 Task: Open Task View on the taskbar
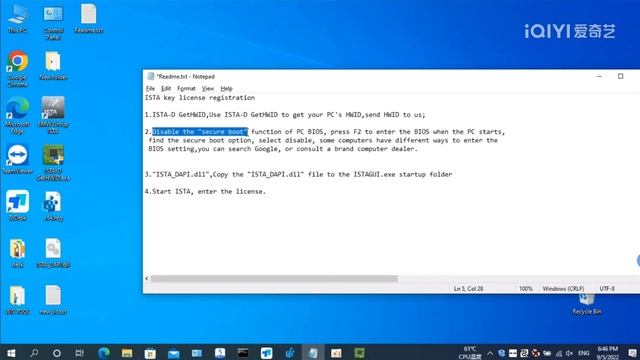point(80,353)
